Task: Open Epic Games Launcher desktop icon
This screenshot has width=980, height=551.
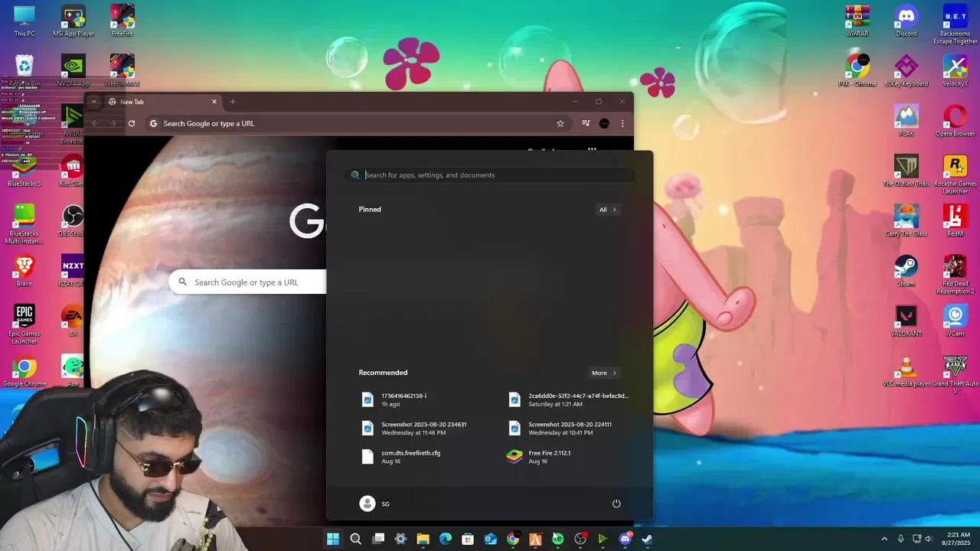Action: click(24, 324)
